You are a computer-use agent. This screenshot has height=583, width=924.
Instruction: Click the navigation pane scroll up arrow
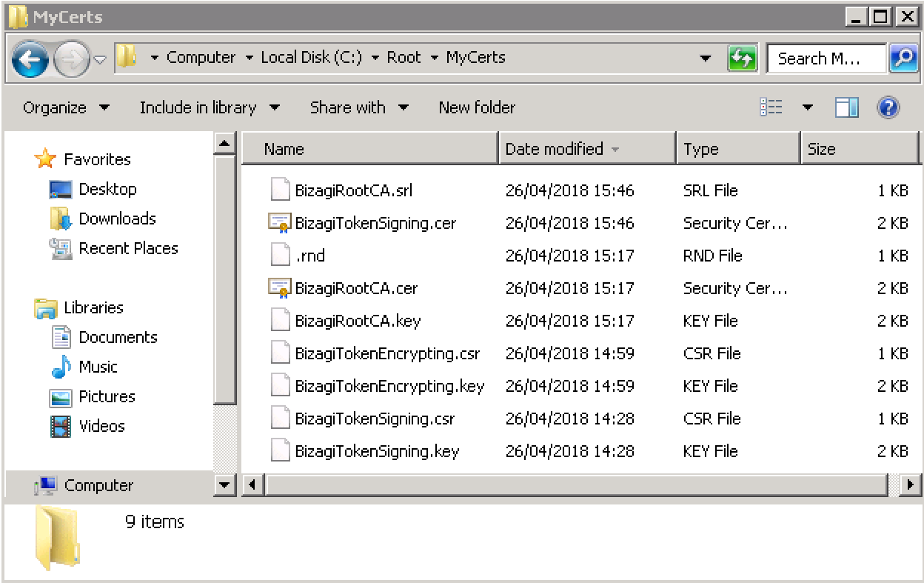pyautogui.click(x=224, y=143)
